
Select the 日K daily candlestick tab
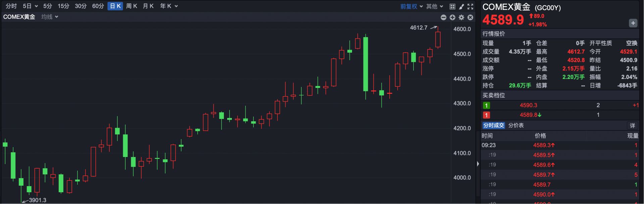115,6
